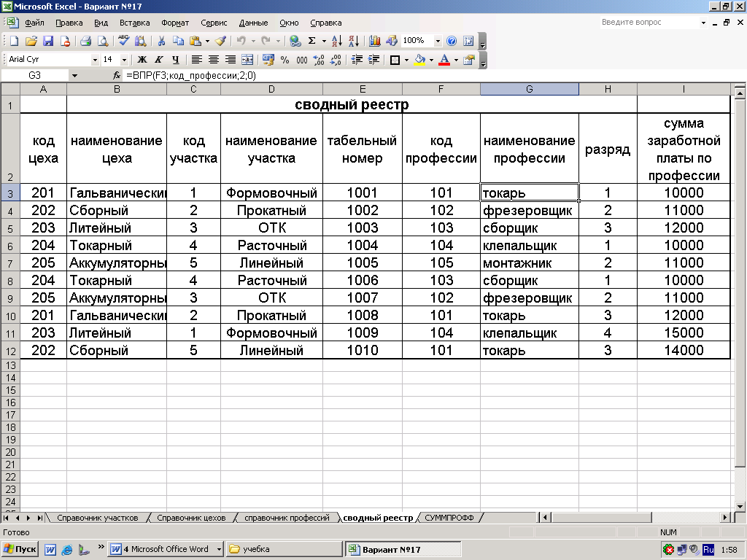747x560 pixels.
Task: Click the font color A button
Action: click(444, 60)
